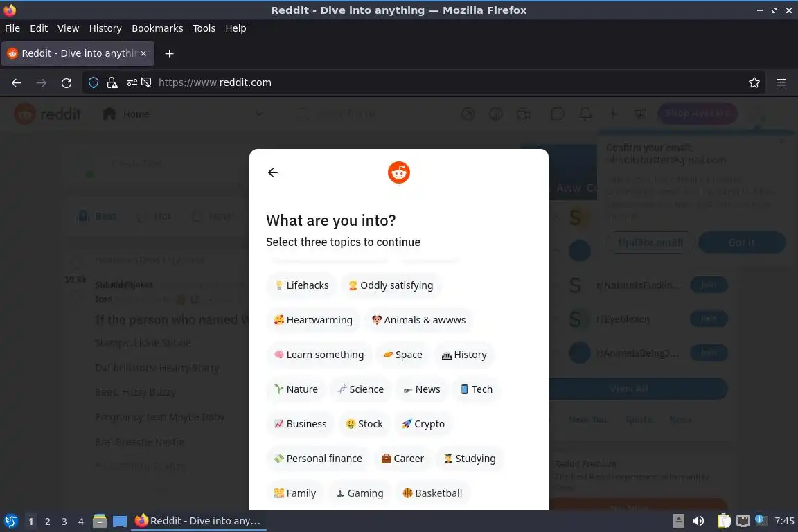This screenshot has height=532, width=798.
Task: Open the Reddit chat icon
Action: (x=557, y=114)
